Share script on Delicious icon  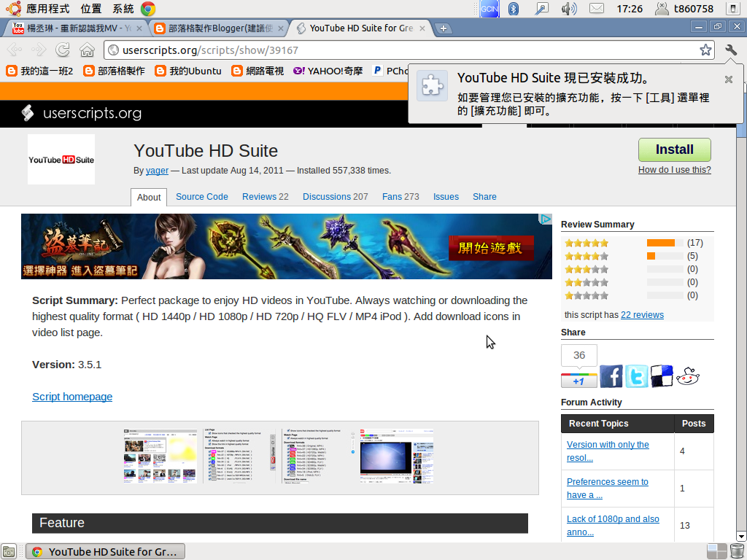tap(662, 376)
